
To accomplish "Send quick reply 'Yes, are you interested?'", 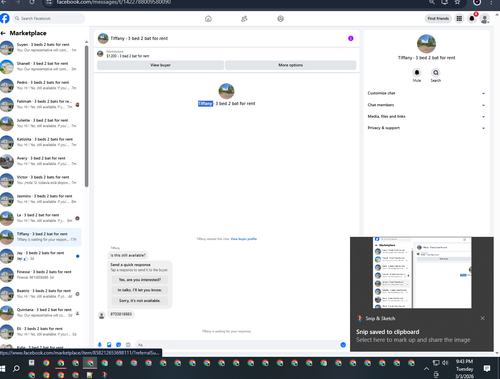I will click(x=140, y=280).
